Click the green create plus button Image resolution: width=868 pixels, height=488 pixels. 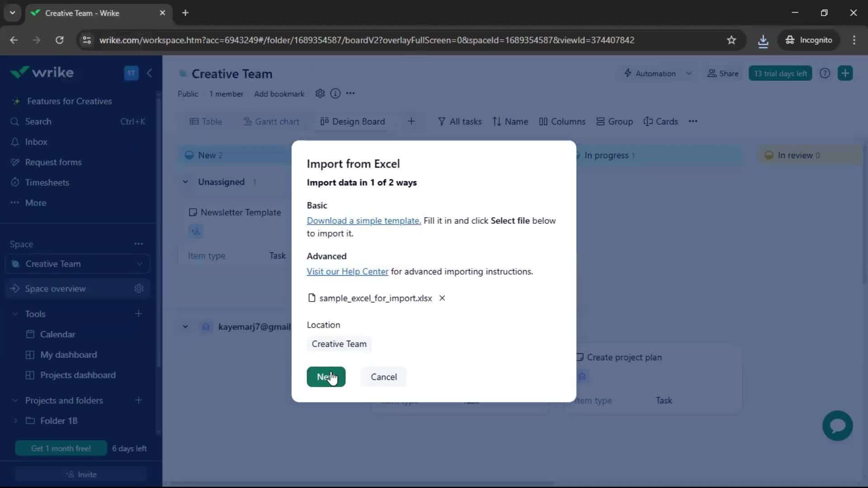(845, 73)
